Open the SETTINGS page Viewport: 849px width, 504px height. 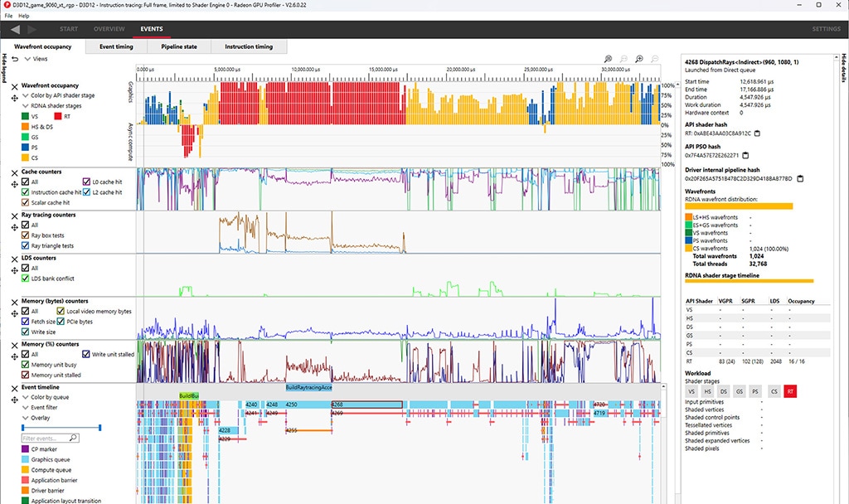[826, 29]
